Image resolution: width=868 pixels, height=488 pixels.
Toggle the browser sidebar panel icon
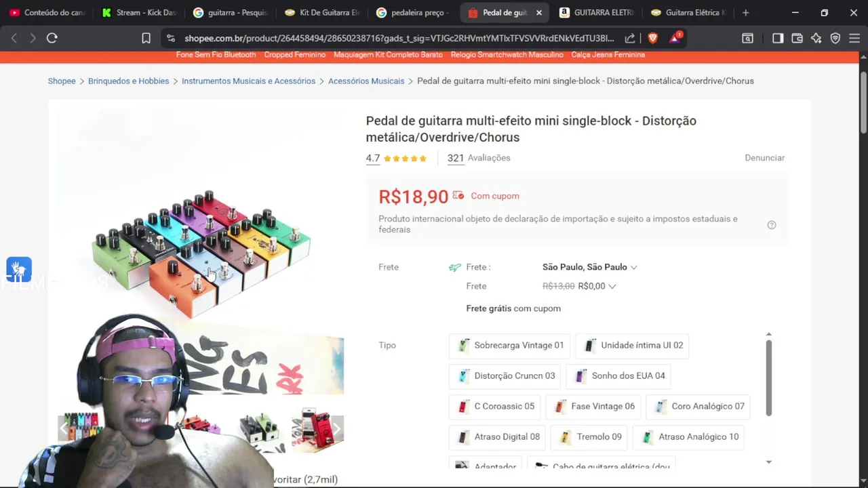778,39
